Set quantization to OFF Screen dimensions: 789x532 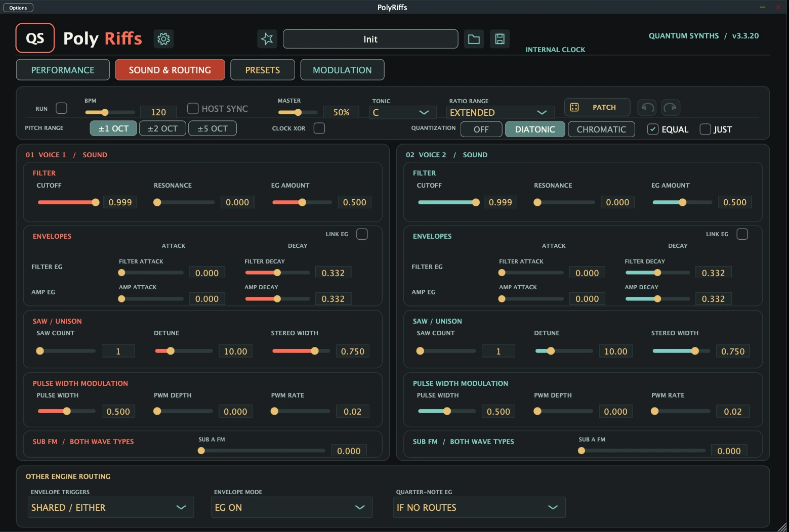point(481,129)
